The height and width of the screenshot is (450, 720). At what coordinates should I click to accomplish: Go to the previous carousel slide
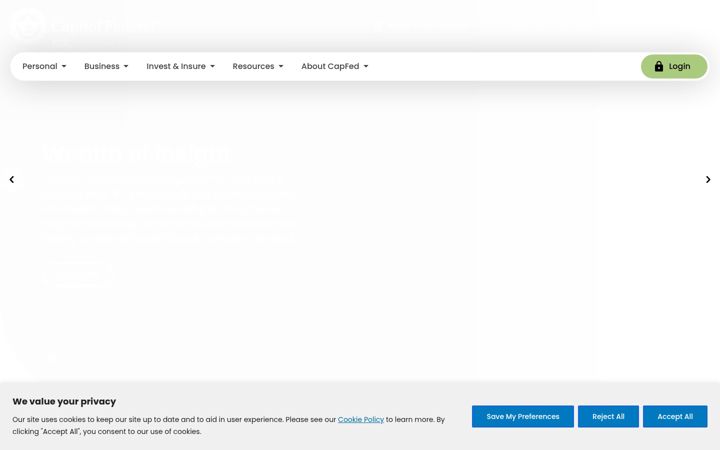coord(12,180)
